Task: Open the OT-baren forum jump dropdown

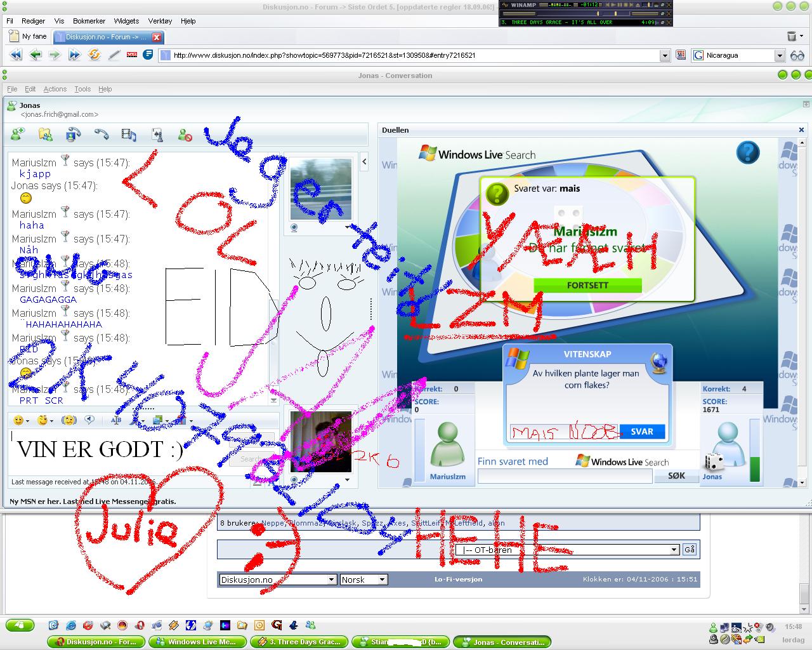Action: coord(674,550)
